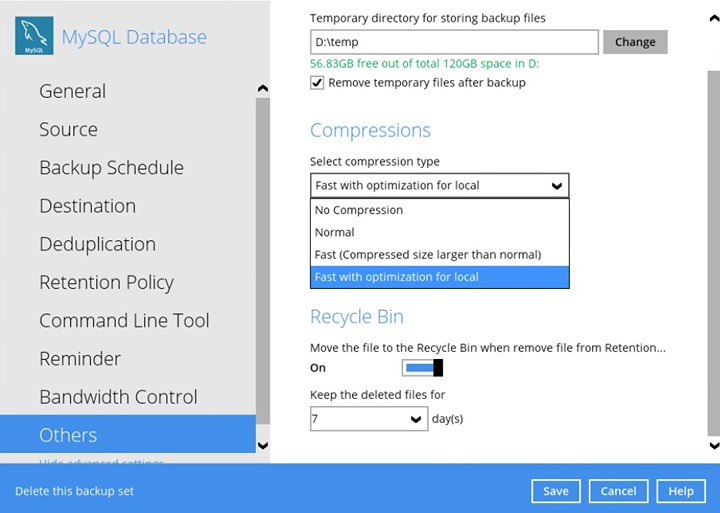Click Delete this backup set link
720x513 pixels.
(74, 491)
